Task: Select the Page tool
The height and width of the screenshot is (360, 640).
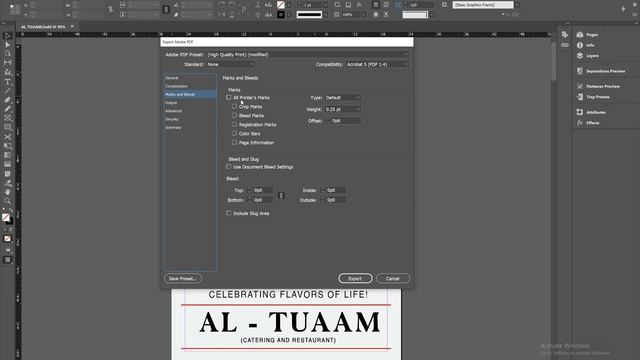Action: point(7,53)
